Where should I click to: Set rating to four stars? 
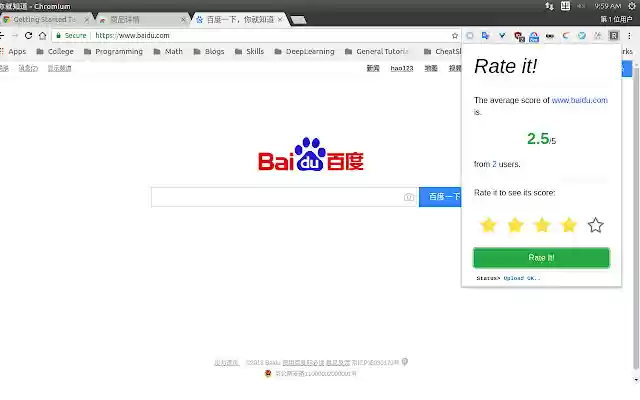tap(569, 225)
